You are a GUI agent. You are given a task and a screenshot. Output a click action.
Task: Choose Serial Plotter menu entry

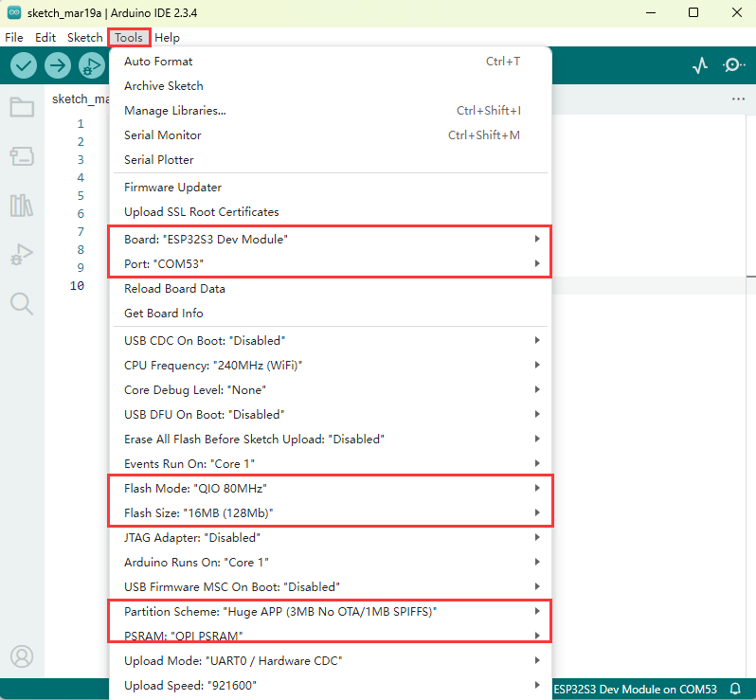click(x=331, y=159)
